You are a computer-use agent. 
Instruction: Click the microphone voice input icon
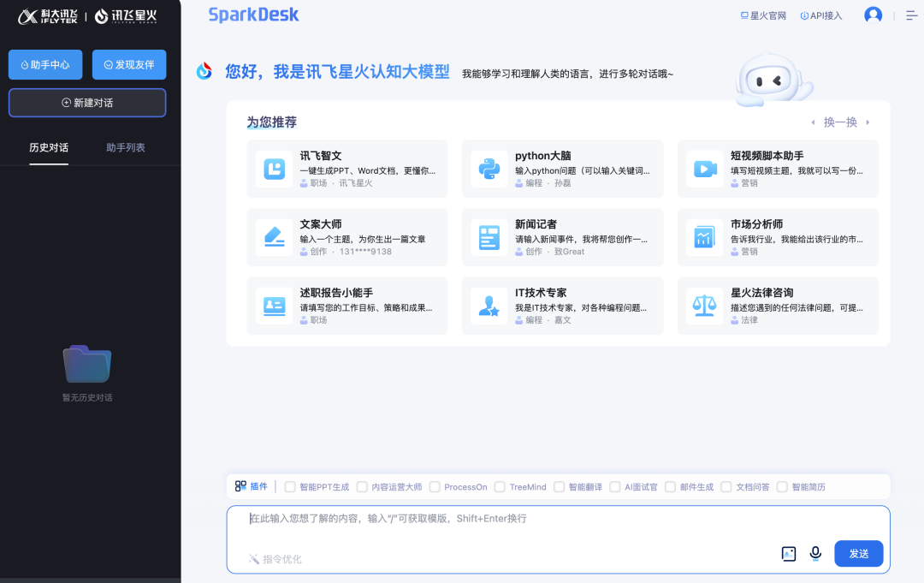tap(815, 553)
